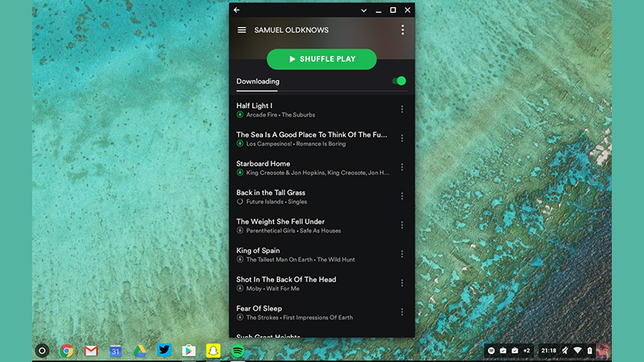644x362 pixels.
Task: Click the user avatar in the system tray
Action: pos(602,351)
